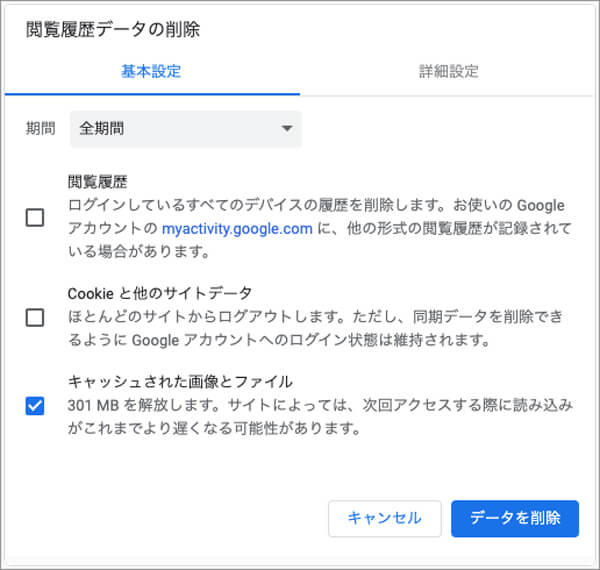The image size is (600, 570).
Task: Click the Cookie と他のサイトデータ heading
Action: click(159, 294)
